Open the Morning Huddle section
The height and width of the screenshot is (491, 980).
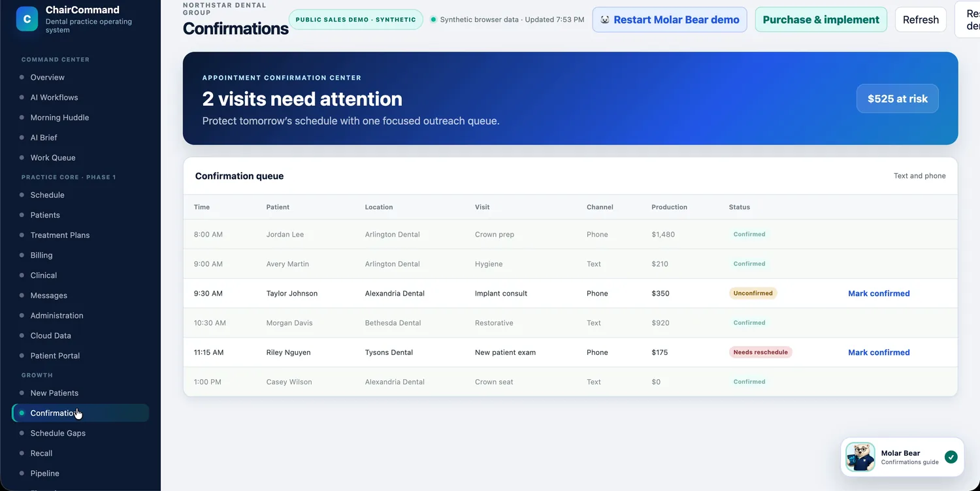tap(59, 118)
